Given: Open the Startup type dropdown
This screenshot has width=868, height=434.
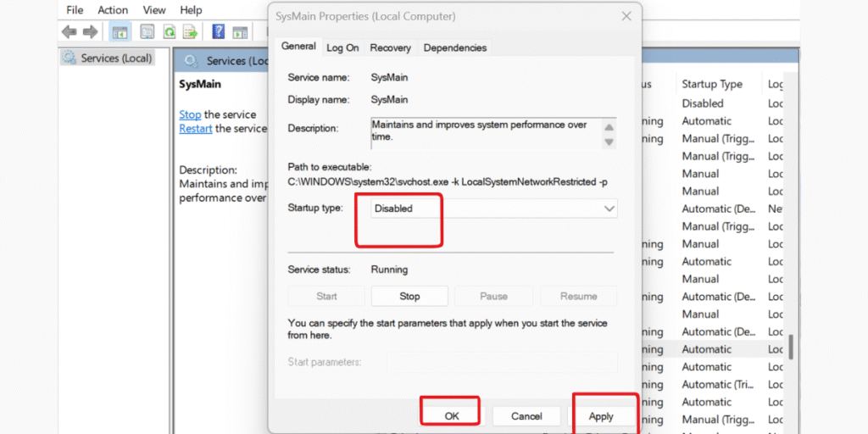Looking at the screenshot, I should [494, 209].
